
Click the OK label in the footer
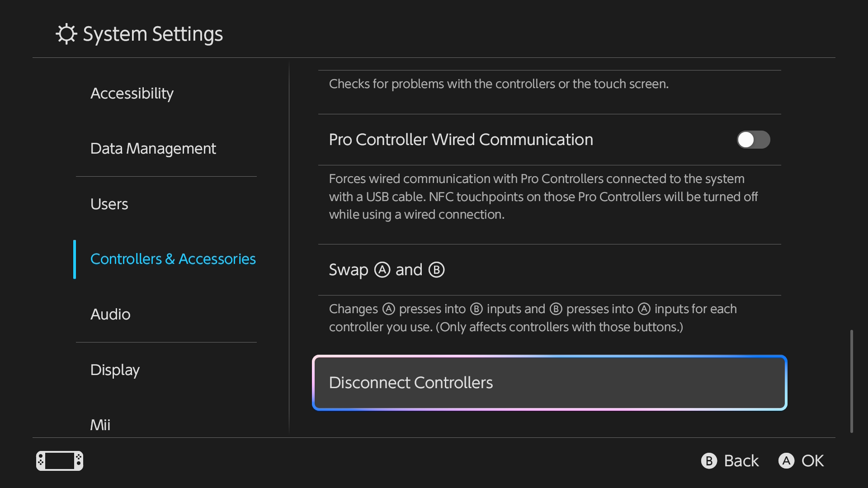[x=812, y=461]
